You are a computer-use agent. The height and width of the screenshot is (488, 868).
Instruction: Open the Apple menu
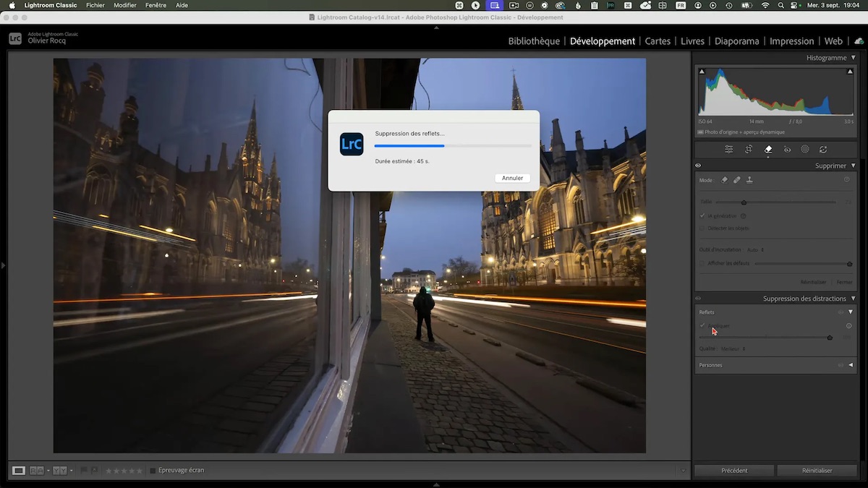[12, 5]
